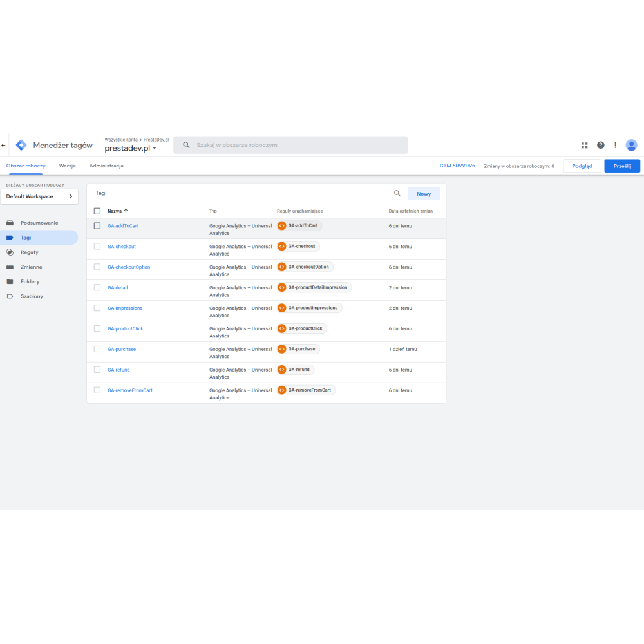Click the '1 dzień temu' date cell

402,349
